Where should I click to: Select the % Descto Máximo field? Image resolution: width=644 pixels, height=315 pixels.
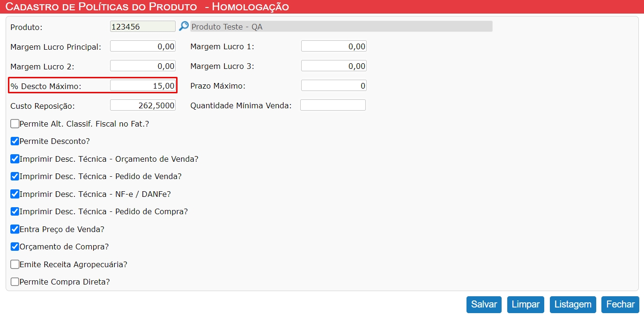click(143, 85)
